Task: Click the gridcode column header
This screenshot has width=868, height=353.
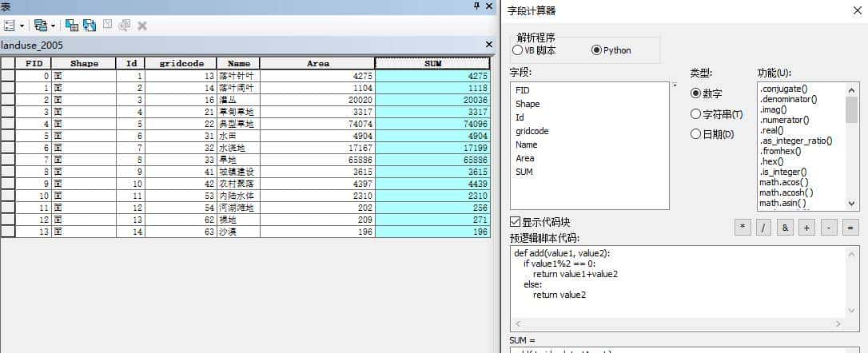Action: (x=181, y=64)
